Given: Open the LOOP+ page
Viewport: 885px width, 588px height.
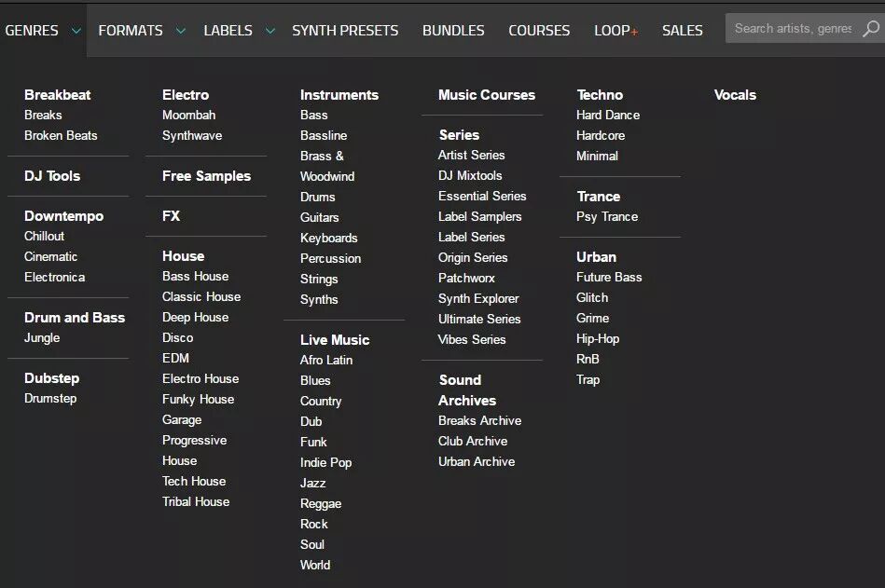Looking at the screenshot, I should click(615, 31).
